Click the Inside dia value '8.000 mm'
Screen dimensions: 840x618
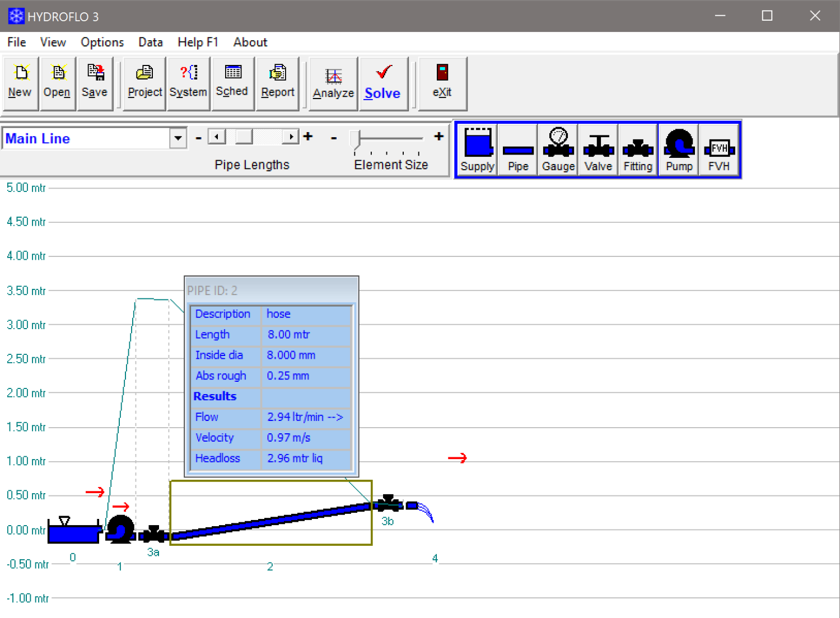[291, 355]
